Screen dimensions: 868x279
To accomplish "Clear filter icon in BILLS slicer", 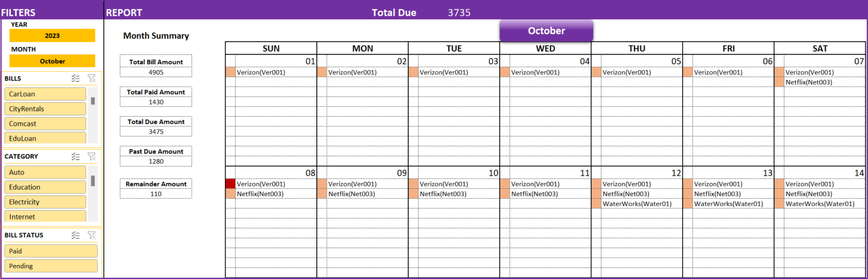I will [92, 79].
